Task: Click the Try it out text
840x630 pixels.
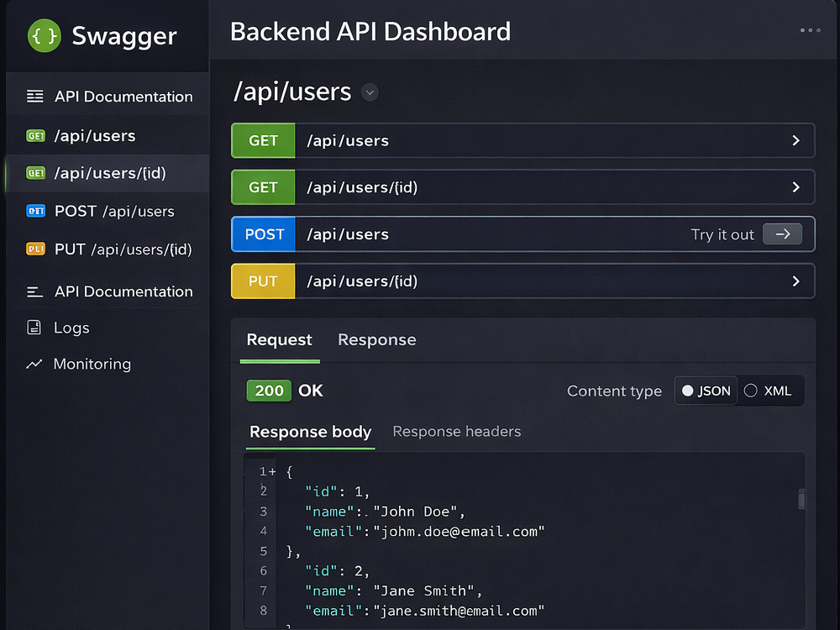Action: (x=722, y=234)
